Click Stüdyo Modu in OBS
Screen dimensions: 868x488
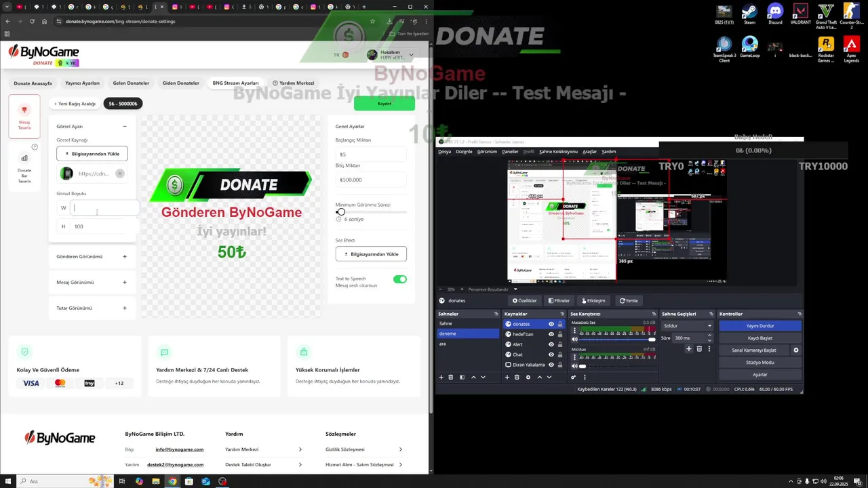[760, 363]
